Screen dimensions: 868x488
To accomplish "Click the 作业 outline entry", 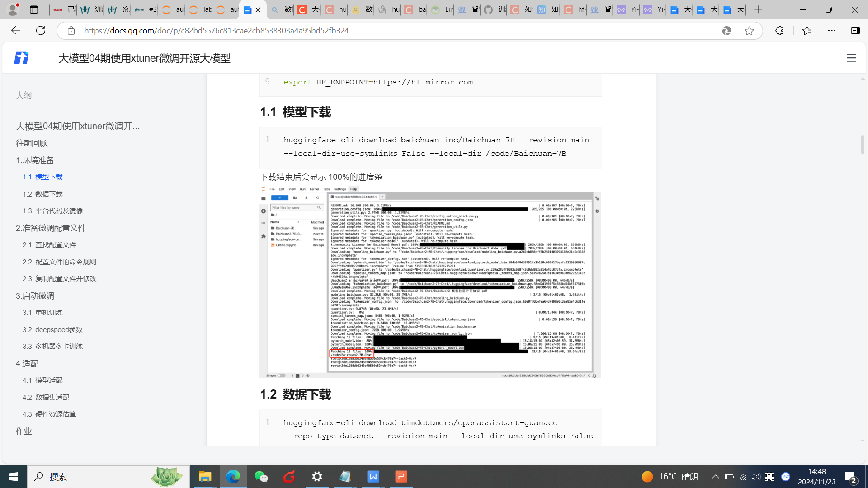I will 24,431.
